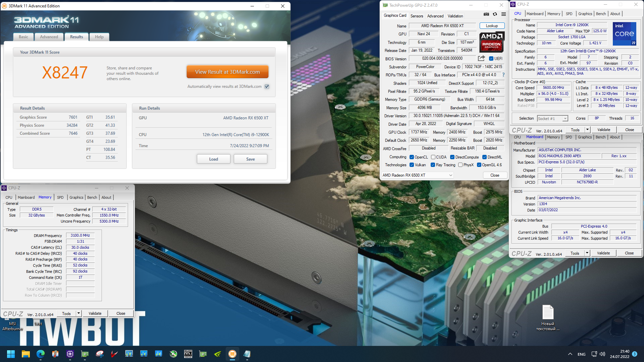Show hidden tray icons chevron

pyautogui.click(x=570, y=354)
